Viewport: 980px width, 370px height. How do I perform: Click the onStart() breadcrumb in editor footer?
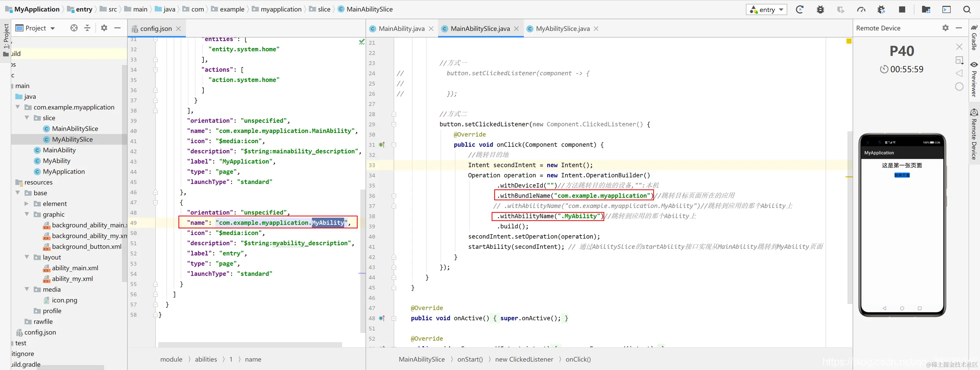(x=470, y=359)
